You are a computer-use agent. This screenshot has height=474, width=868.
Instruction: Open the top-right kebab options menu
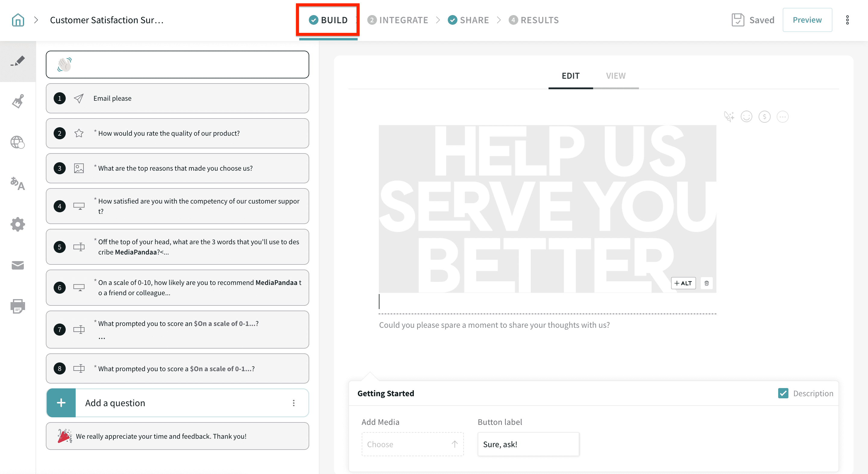[847, 20]
